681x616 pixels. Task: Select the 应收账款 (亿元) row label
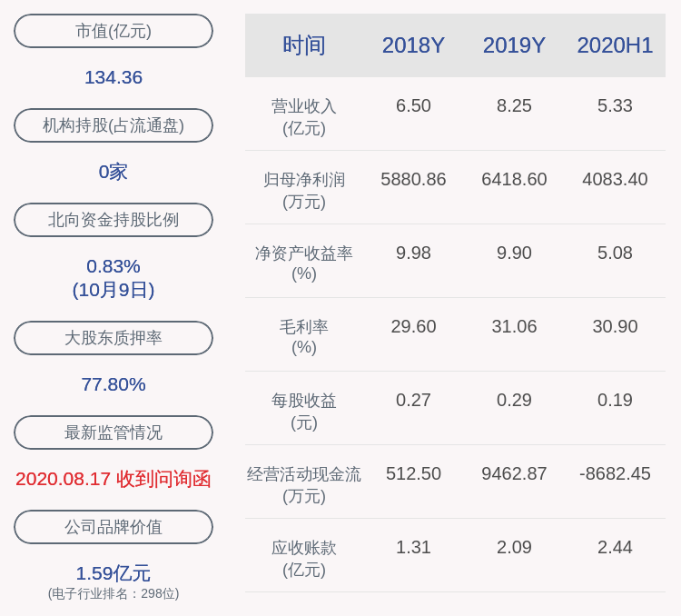[304, 558]
